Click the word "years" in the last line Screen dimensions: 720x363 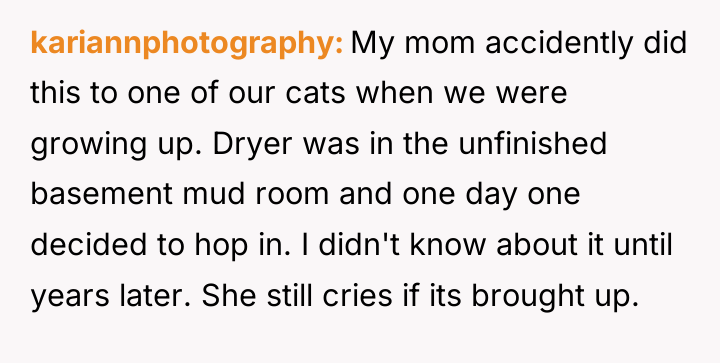coord(70,297)
